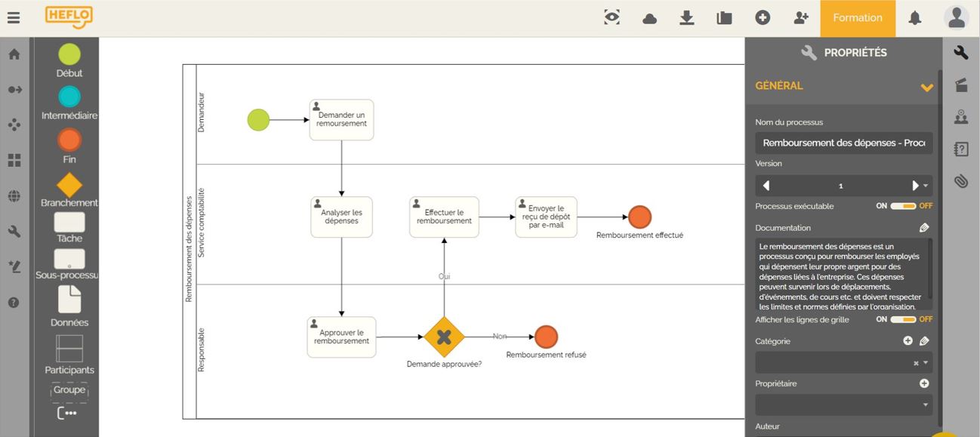This screenshot has width=980, height=437.
Task: Add a Propriétaire with plus icon
Action: click(x=924, y=383)
